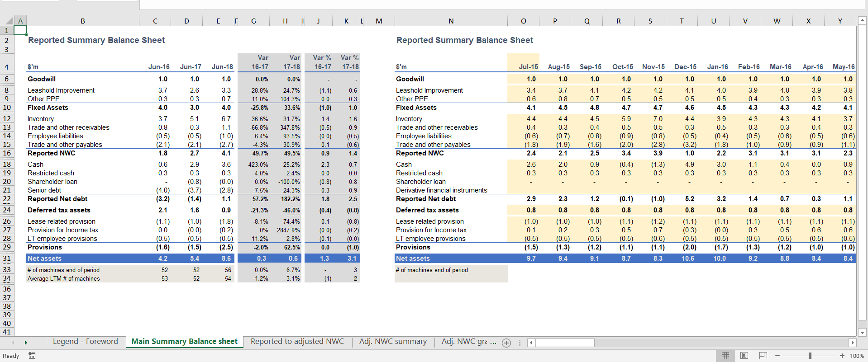868x362 pixels.
Task: Click the Jun-18 column heading
Action: pos(222,67)
